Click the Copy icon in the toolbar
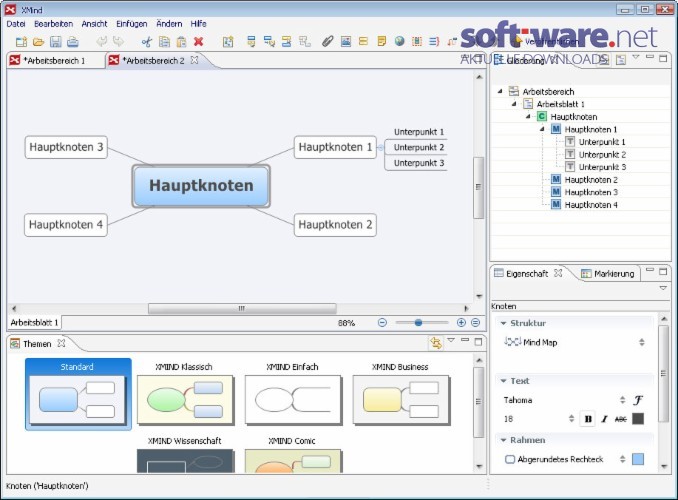 [x=164, y=42]
